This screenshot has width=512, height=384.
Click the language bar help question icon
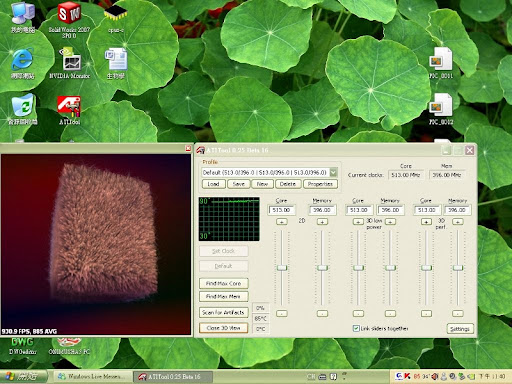[333, 377]
